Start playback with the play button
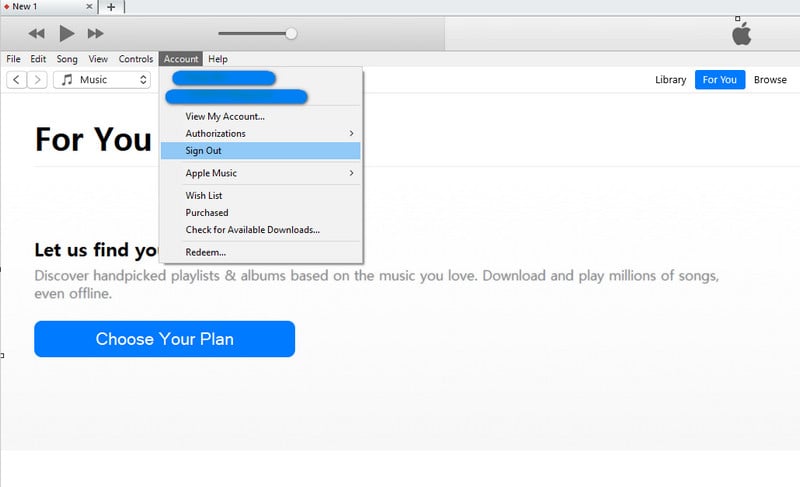Screen dimensions: 800x487 coord(66,34)
